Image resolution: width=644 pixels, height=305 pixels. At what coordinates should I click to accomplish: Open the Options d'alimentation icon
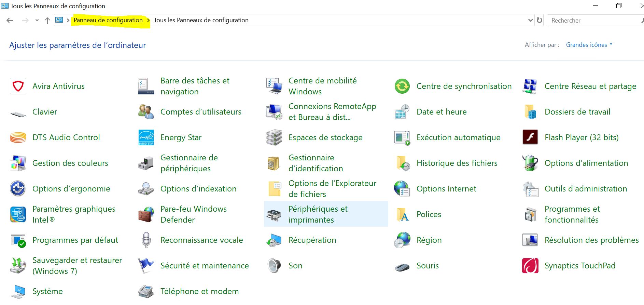pos(530,163)
